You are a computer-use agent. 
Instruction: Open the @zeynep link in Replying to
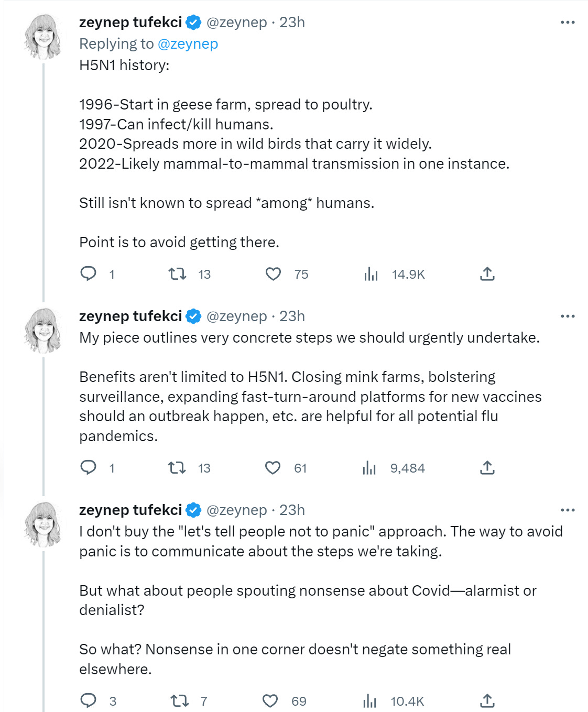point(188,44)
